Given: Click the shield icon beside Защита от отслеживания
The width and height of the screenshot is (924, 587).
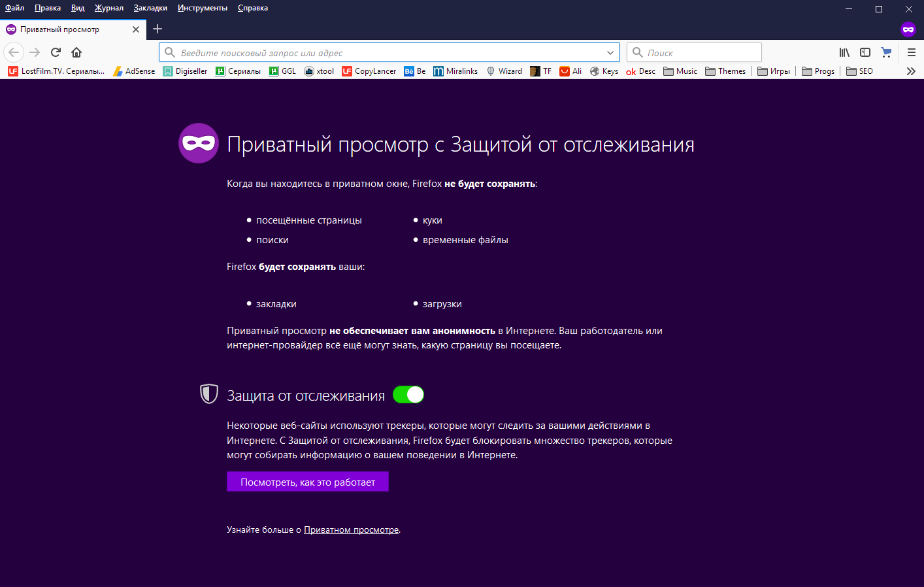Looking at the screenshot, I should [x=208, y=394].
